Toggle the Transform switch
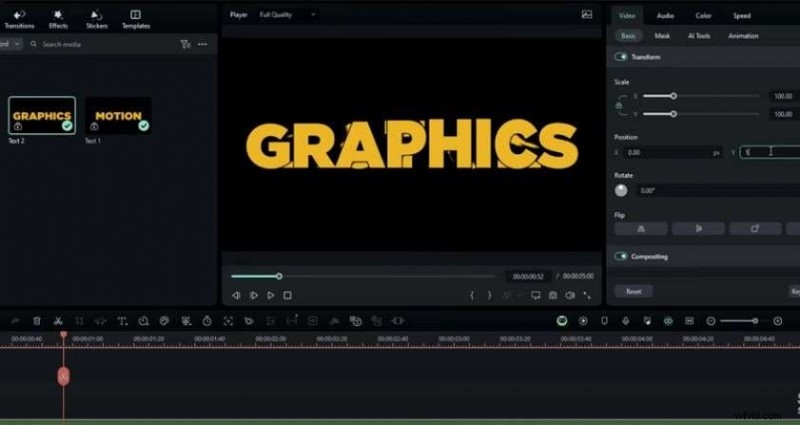Screen dimensions: 800x425 (621, 57)
